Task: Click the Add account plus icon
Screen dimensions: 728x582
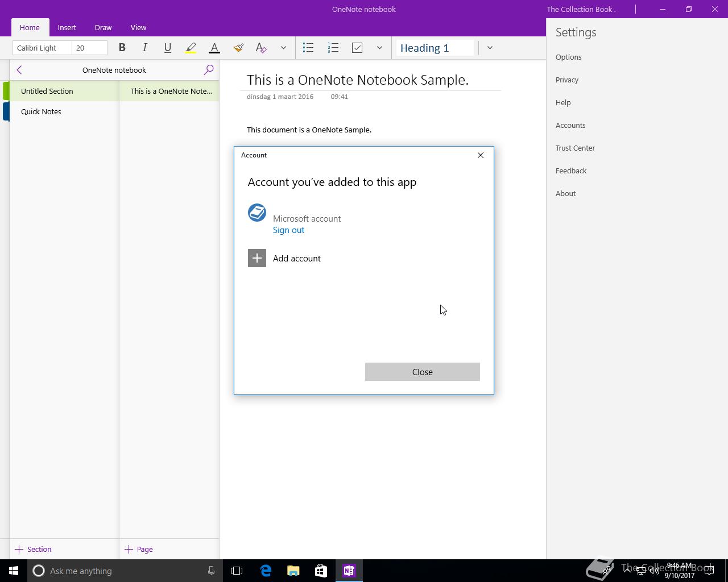Action: [257, 258]
